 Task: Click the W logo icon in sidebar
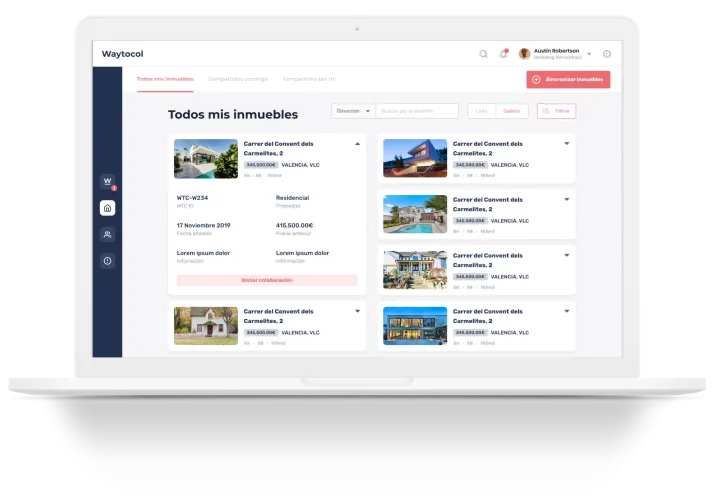point(107,182)
